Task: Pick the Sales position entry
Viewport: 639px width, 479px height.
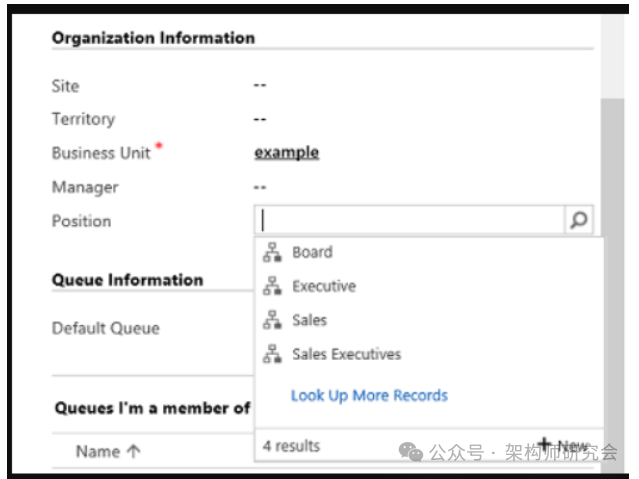Action: tap(310, 321)
